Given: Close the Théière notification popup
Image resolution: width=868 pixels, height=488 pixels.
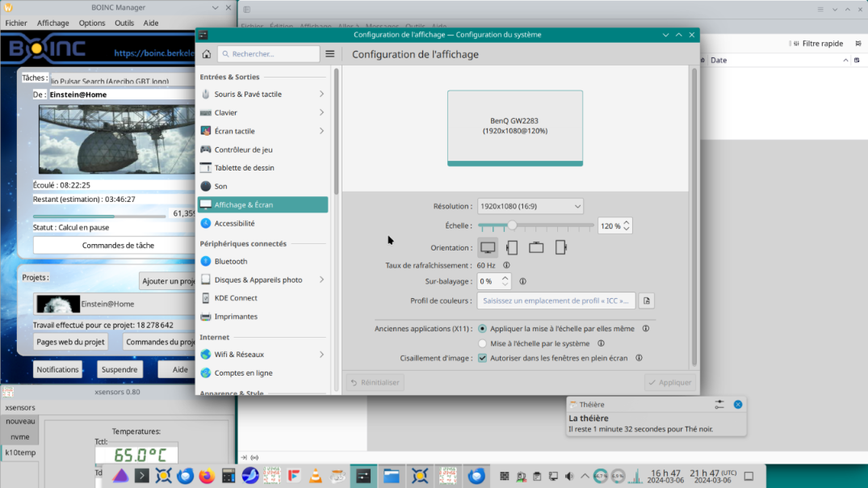Looking at the screenshot, I should 738,404.
